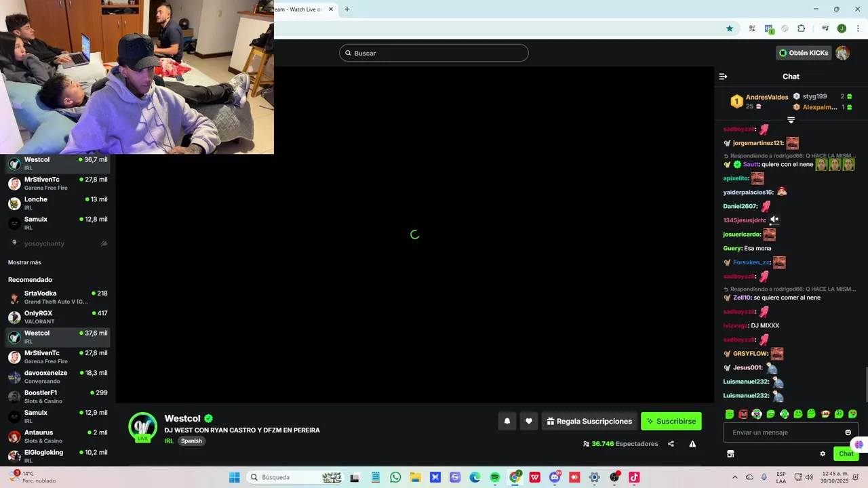
Task: Open the QR code extension icon
Action: click(x=752, y=28)
